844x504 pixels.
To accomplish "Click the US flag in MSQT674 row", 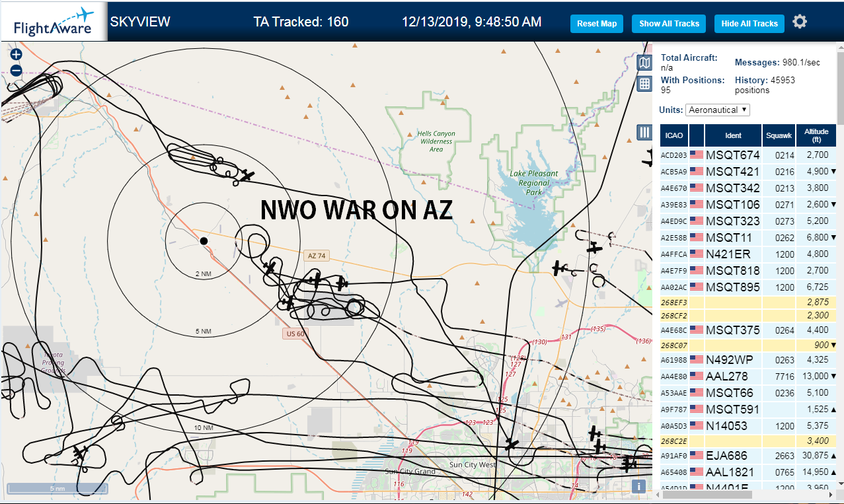I will 697,155.
